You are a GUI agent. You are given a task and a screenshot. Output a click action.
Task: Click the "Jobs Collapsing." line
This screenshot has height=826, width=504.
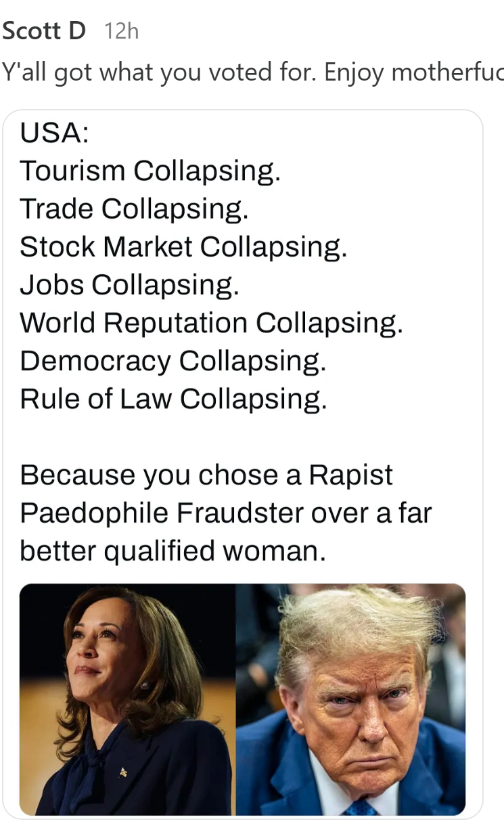129,284
